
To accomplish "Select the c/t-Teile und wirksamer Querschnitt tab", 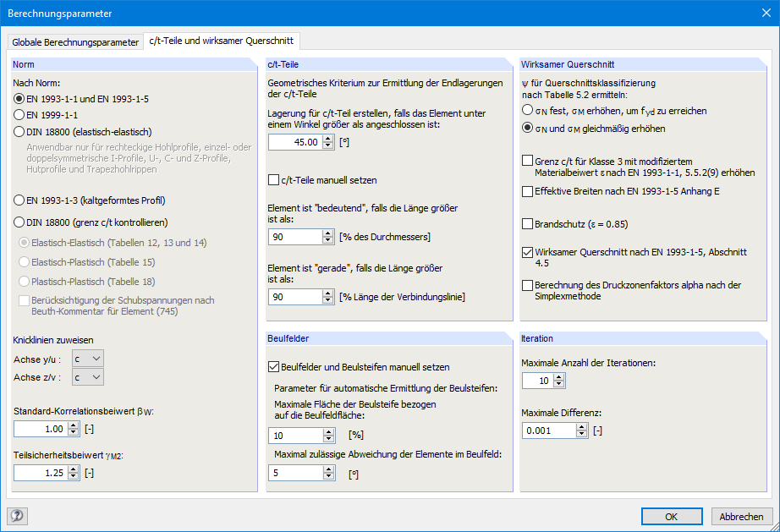I will pos(221,41).
